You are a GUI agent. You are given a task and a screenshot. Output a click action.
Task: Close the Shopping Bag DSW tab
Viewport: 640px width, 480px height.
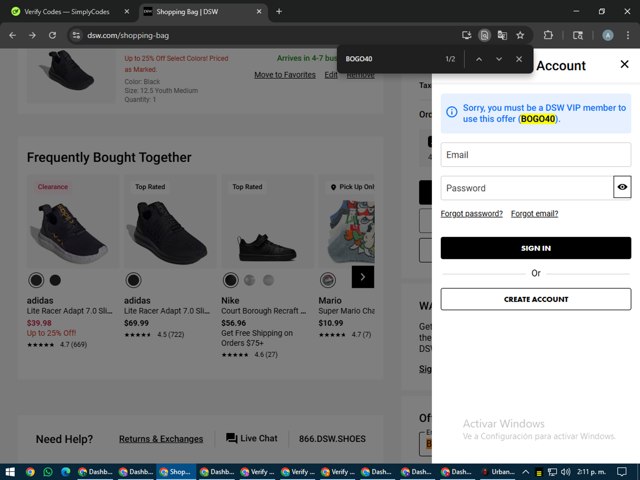point(259,11)
